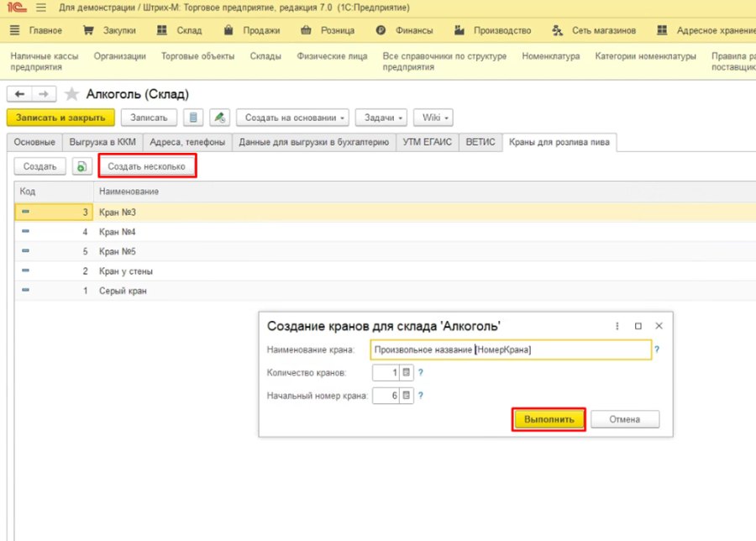The height and width of the screenshot is (541, 756).
Task: Select the Серый кран row
Action: pos(386,291)
